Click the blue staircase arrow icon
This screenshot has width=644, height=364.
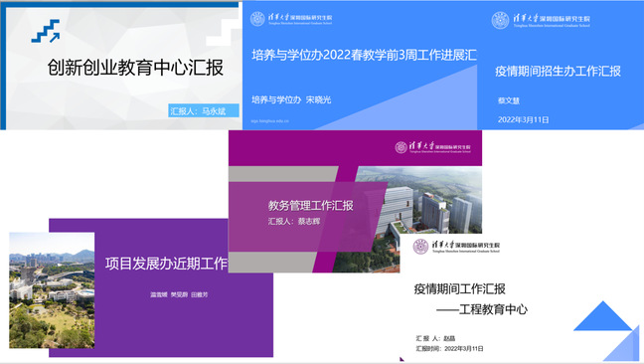(46, 31)
